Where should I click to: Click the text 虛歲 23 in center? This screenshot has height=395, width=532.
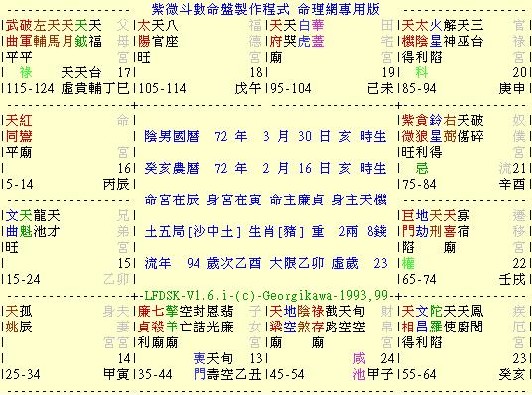359,263
